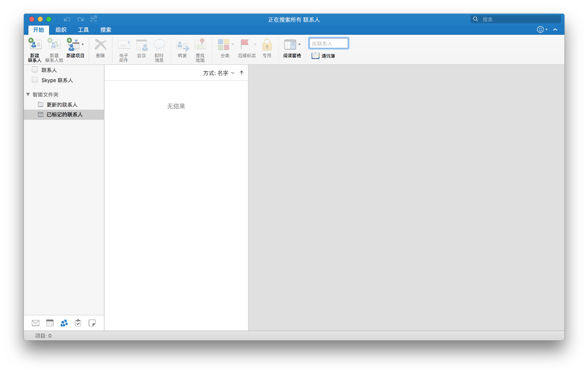The width and height of the screenshot is (588, 374).
Task: Switch to the 工具 ribbon tab
Action: pyautogui.click(x=83, y=30)
